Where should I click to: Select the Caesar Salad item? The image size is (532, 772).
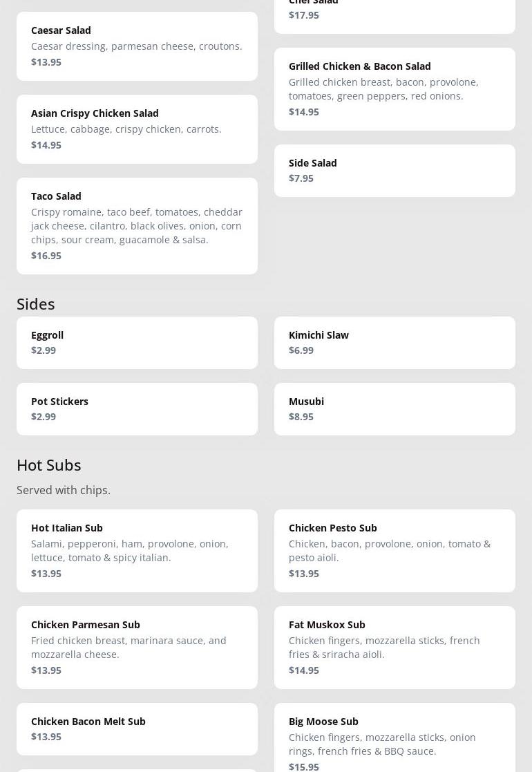pos(137,46)
